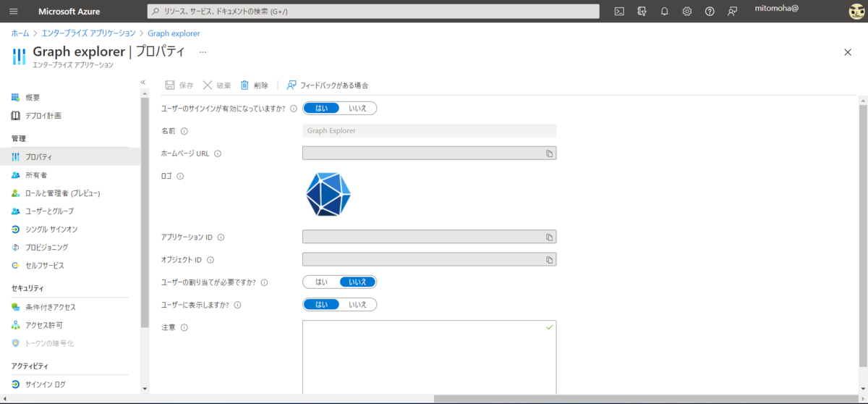Show info tooltip for ユーザーの割り当てが必要ですか
The height and width of the screenshot is (404, 868).
[x=264, y=282]
